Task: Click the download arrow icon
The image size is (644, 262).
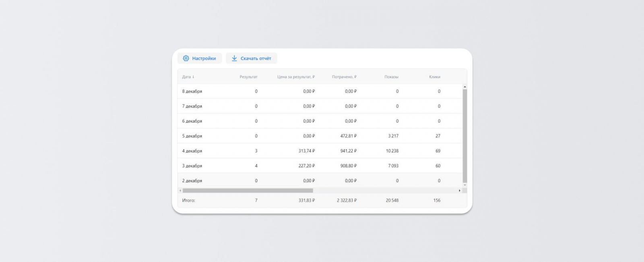Action: pos(234,58)
